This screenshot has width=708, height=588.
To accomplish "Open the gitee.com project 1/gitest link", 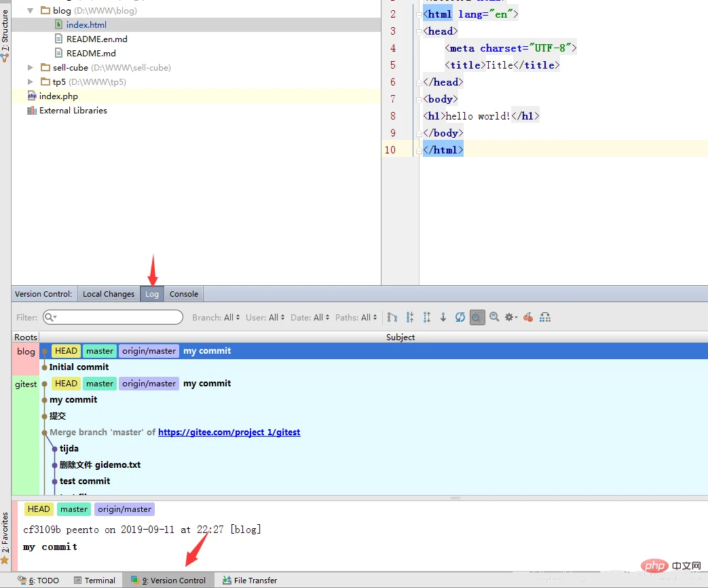I will click(x=229, y=433).
